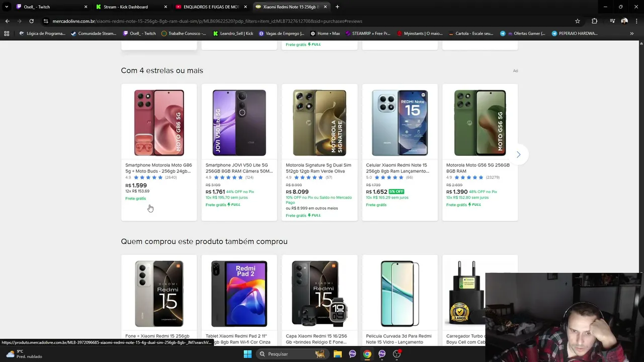Open the Myinstants bookmark

coord(420,34)
